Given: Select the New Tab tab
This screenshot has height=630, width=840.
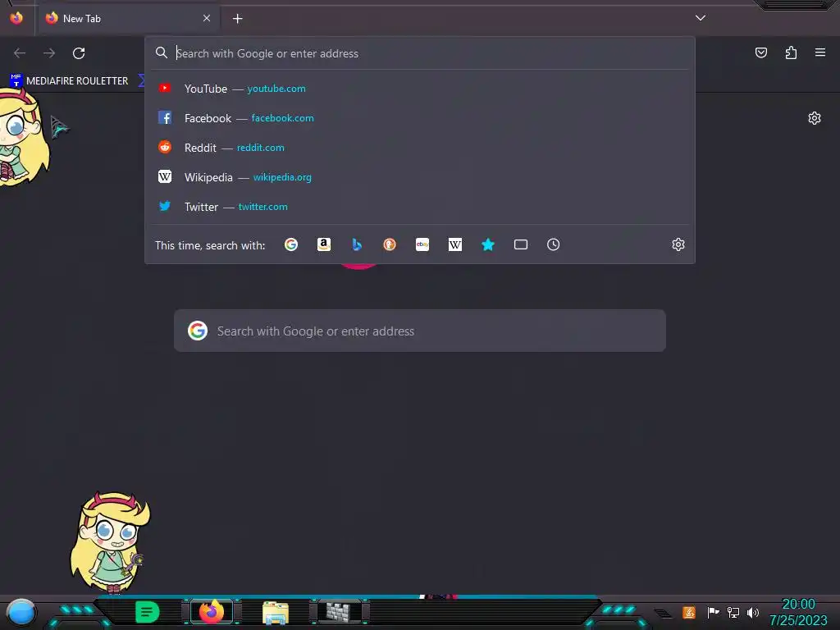Looking at the screenshot, I should pyautogui.click(x=129, y=18).
